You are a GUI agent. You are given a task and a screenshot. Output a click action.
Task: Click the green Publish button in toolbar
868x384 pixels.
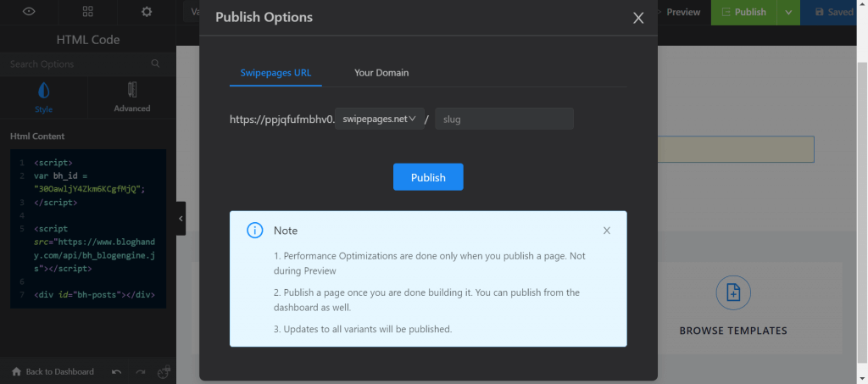744,12
